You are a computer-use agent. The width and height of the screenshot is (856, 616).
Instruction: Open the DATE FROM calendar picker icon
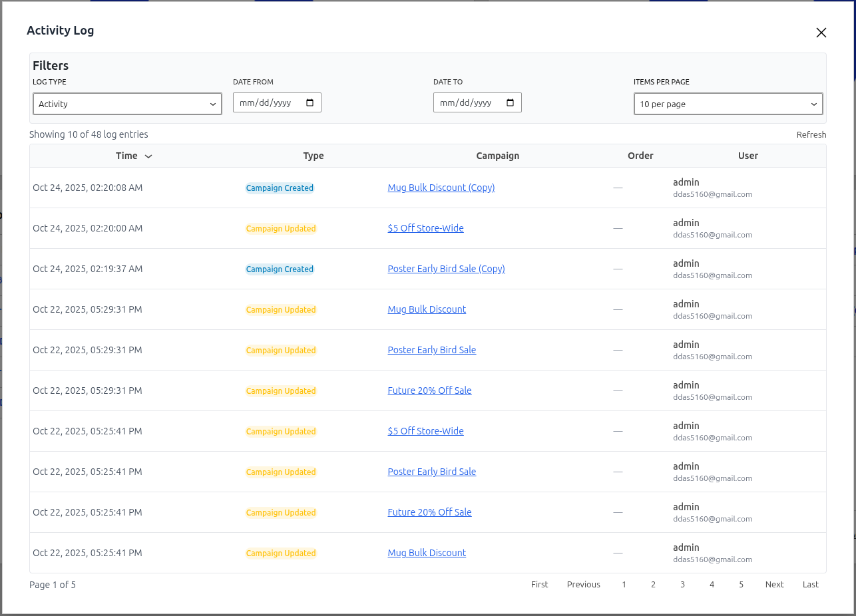click(309, 102)
